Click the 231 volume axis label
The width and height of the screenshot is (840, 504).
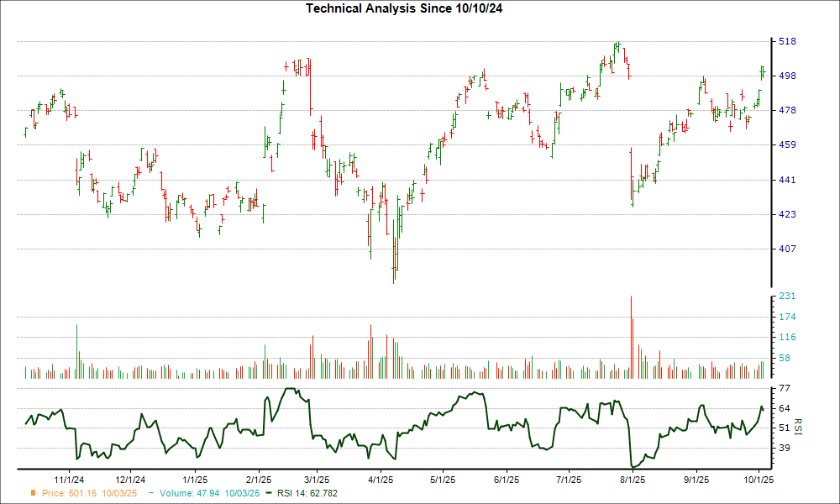coord(787,297)
